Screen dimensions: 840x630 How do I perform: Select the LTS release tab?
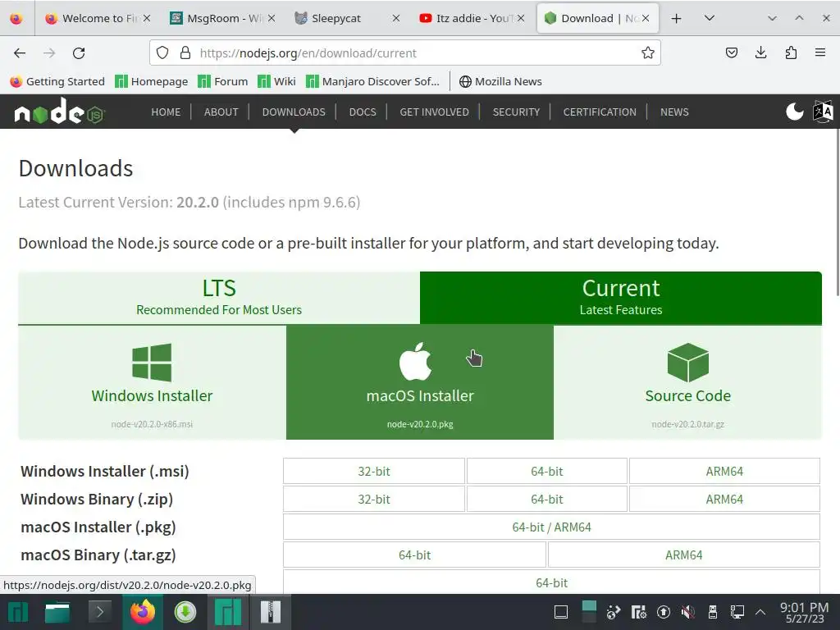218,297
